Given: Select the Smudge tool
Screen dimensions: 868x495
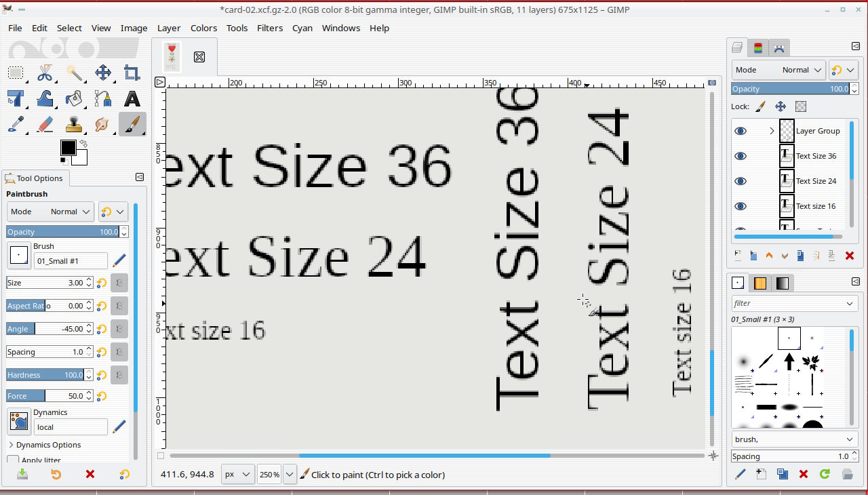Looking at the screenshot, I should [x=103, y=125].
